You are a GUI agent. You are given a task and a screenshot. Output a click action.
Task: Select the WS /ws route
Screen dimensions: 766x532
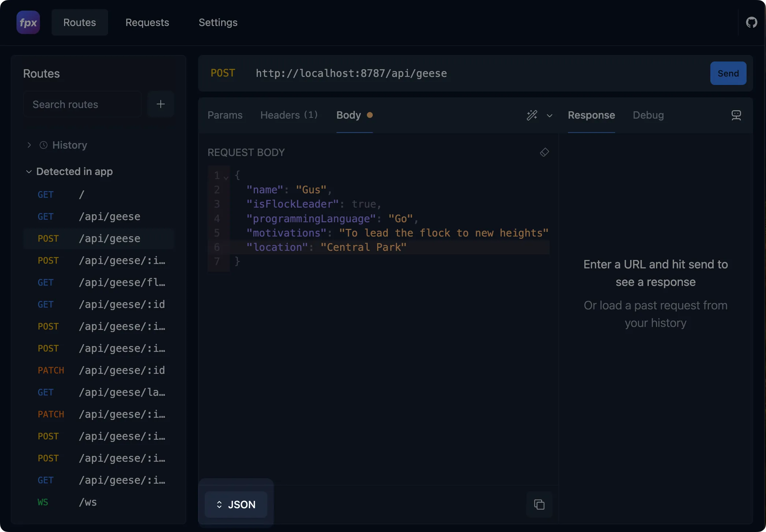click(98, 502)
